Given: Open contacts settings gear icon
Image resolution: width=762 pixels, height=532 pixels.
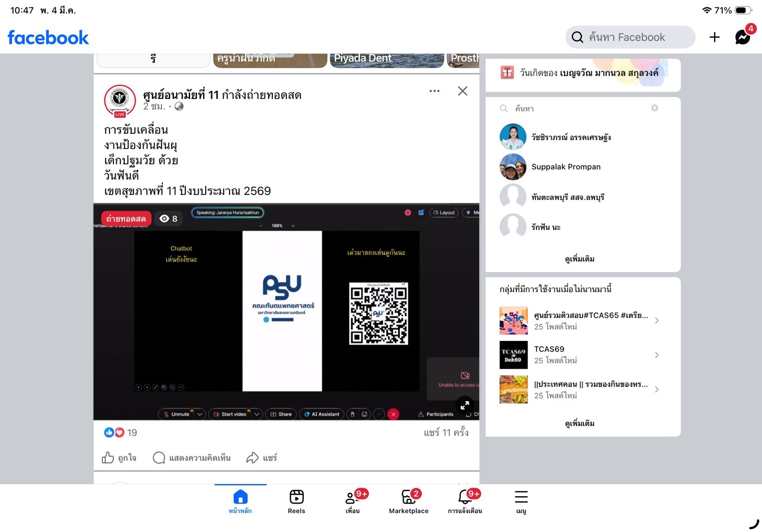Looking at the screenshot, I should click(654, 108).
